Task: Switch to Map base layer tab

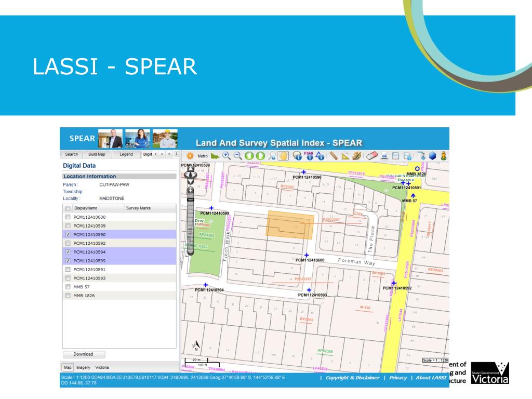Action: pos(68,367)
